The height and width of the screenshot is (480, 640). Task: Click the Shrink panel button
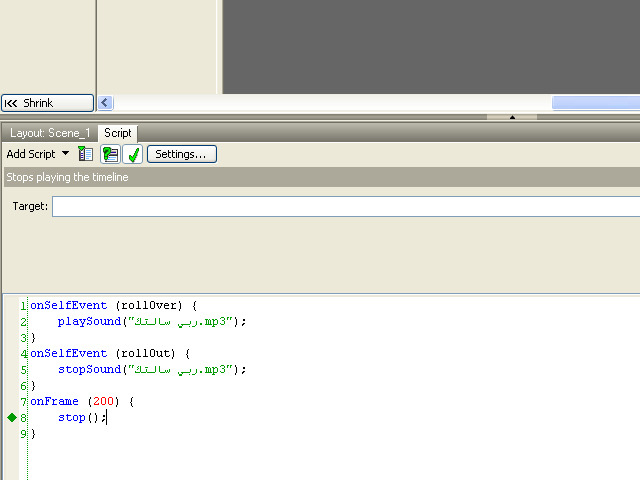(47, 103)
